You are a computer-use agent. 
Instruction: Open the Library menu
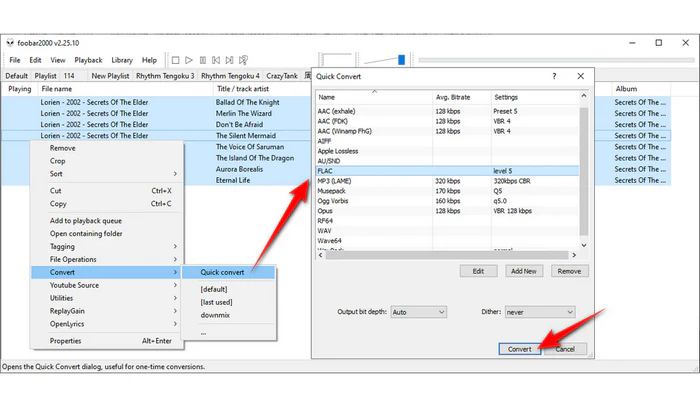[x=122, y=60]
